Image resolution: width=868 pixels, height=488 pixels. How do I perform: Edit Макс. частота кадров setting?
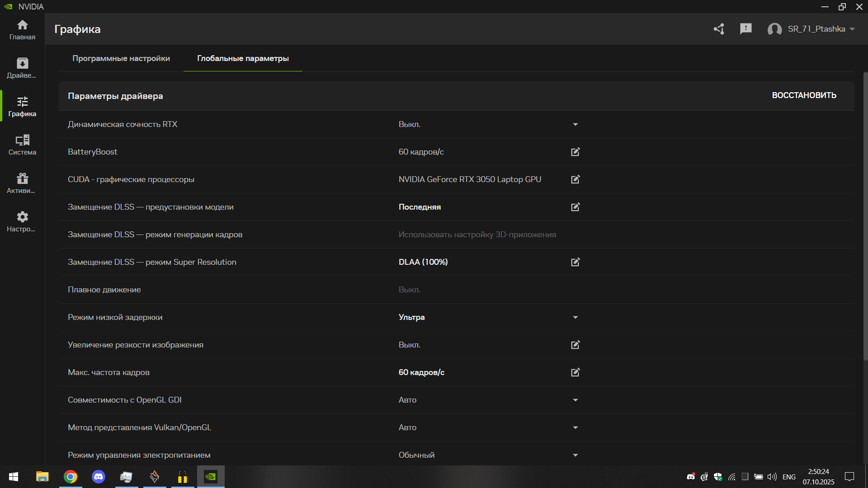click(x=575, y=372)
